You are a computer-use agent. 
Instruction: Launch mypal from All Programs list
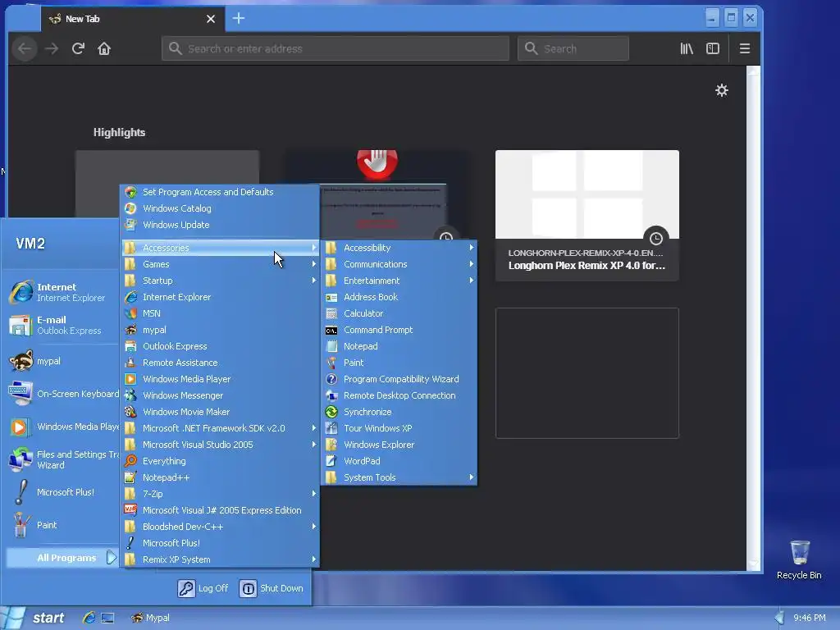[x=220, y=330]
